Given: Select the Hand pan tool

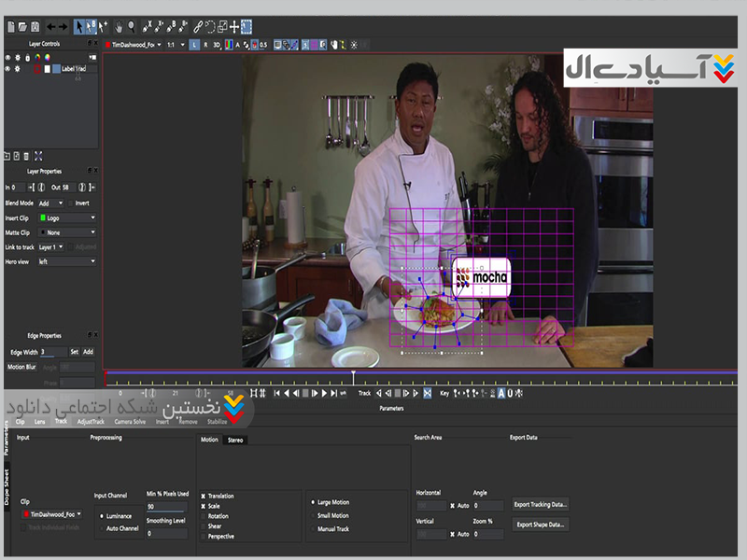Looking at the screenshot, I should [119, 27].
